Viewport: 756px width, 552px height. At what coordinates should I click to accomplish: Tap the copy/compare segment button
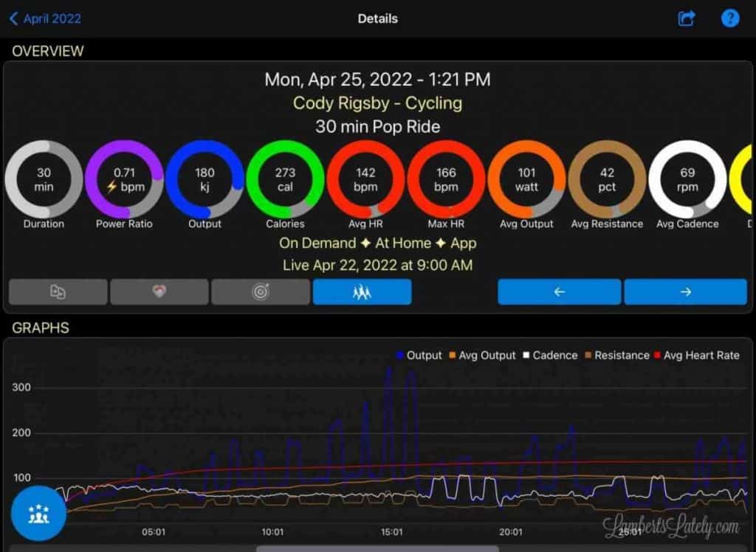coord(58,291)
